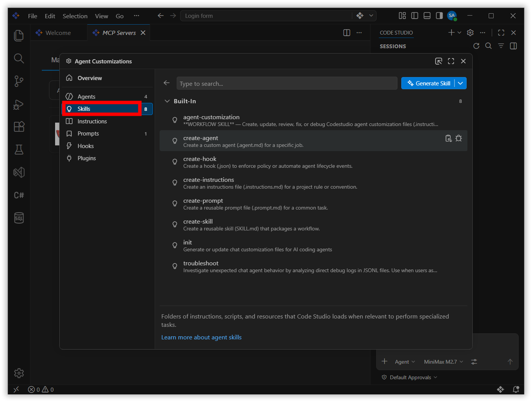The height and width of the screenshot is (402, 532).
Task: Click the clipboard icon on create-agent row
Action: point(448,139)
